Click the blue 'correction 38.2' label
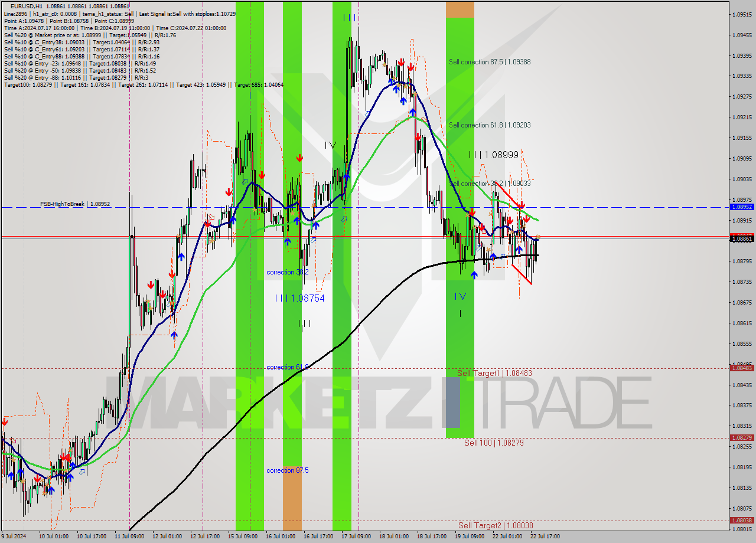 click(x=287, y=272)
